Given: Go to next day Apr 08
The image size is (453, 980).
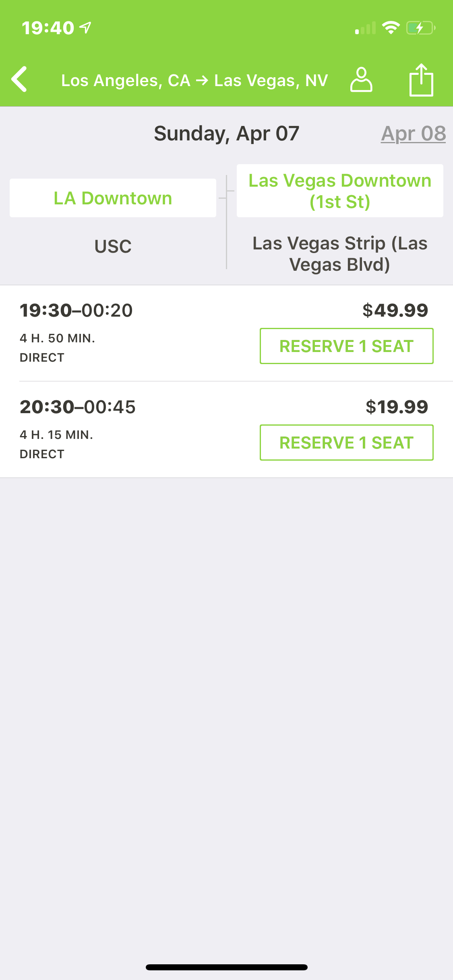Looking at the screenshot, I should coord(413,134).
